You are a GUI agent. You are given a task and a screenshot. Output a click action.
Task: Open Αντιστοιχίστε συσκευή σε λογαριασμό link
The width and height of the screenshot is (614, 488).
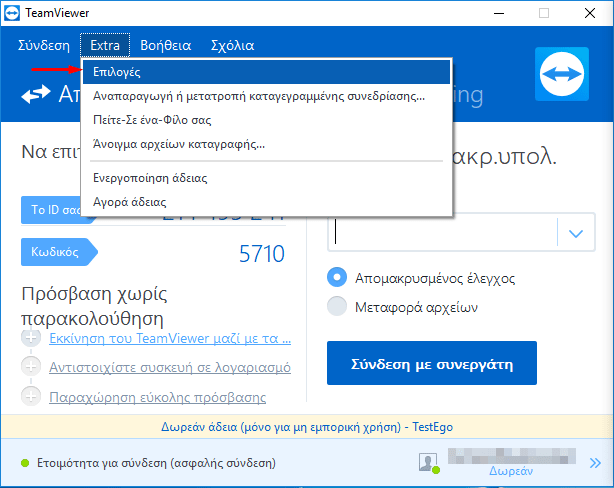tap(170, 367)
